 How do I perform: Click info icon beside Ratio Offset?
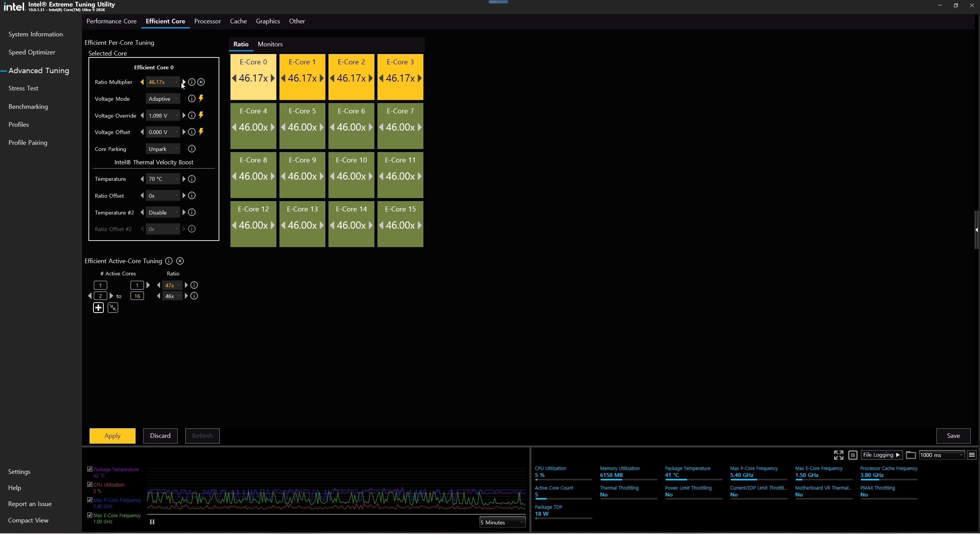click(x=192, y=196)
